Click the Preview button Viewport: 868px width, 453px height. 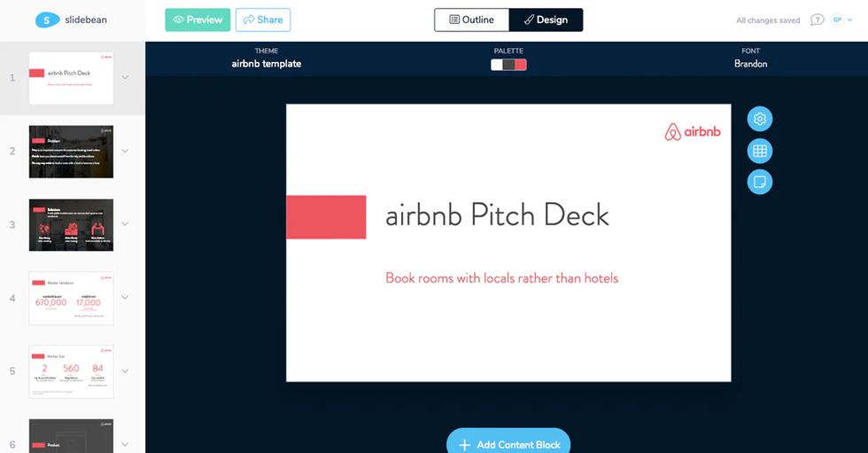[198, 20]
